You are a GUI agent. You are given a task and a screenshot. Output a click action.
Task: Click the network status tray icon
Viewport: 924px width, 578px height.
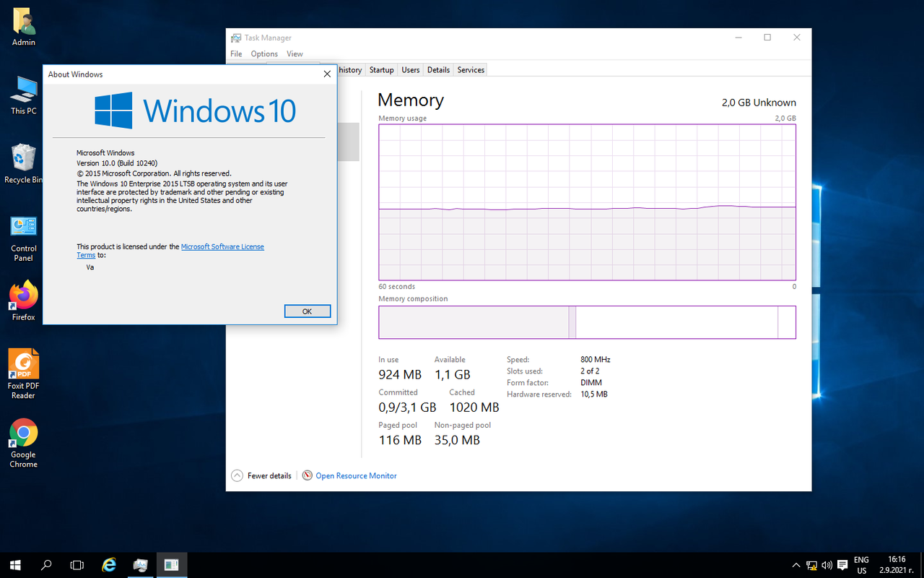tap(811, 565)
